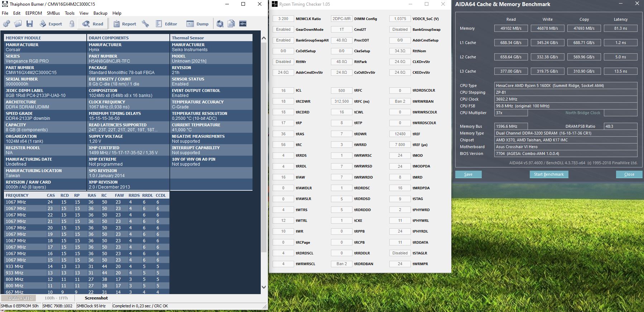Click the DIMM Config value field
The height and width of the screenshot is (312, 644).
click(342, 19)
